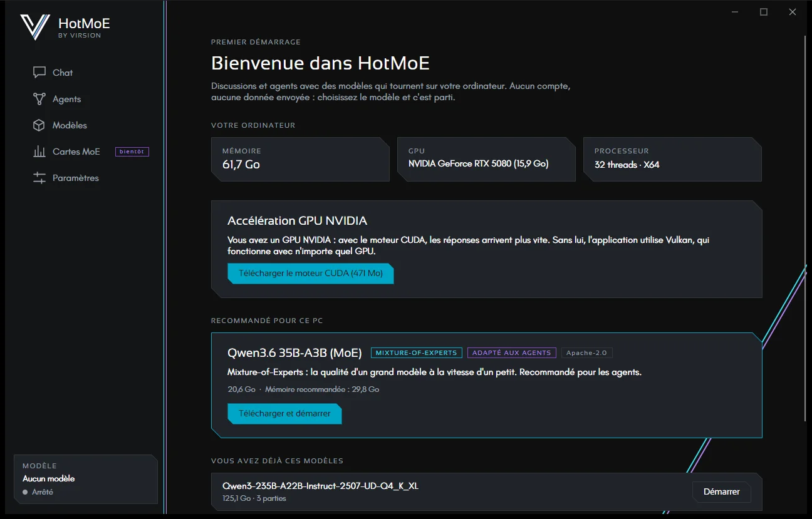Minimize the HotMoE window
Screen dimensions: 812x519
(735, 12)
